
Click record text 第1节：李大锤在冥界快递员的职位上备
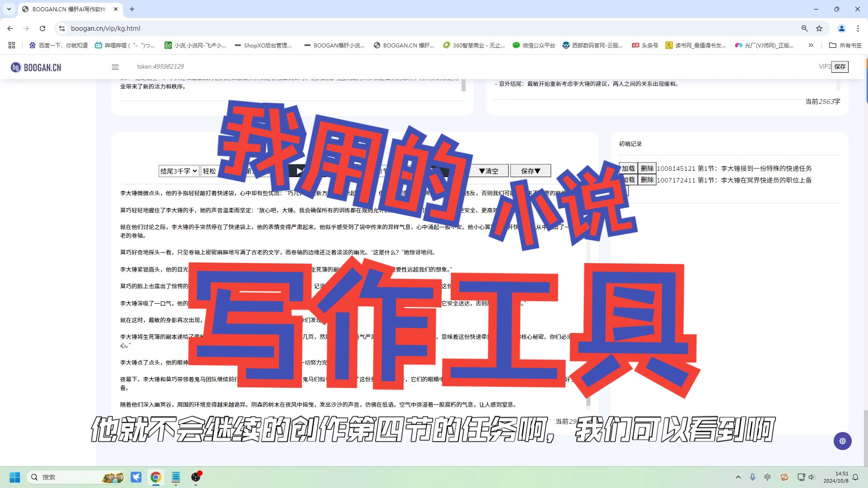[x=755, y=180]
